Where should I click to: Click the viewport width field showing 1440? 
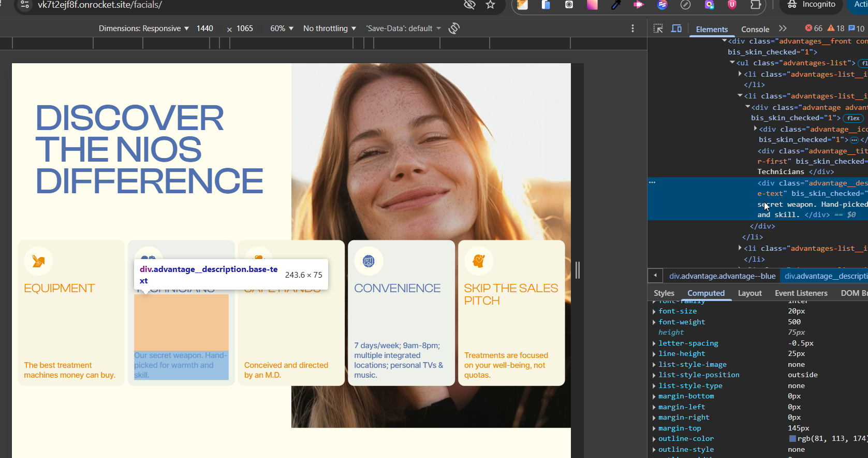point(205,28)
